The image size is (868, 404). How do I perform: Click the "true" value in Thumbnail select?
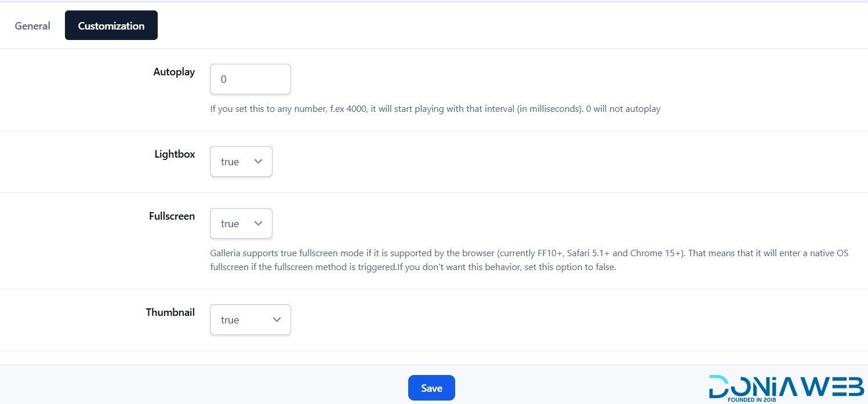[x=230, y=320]
